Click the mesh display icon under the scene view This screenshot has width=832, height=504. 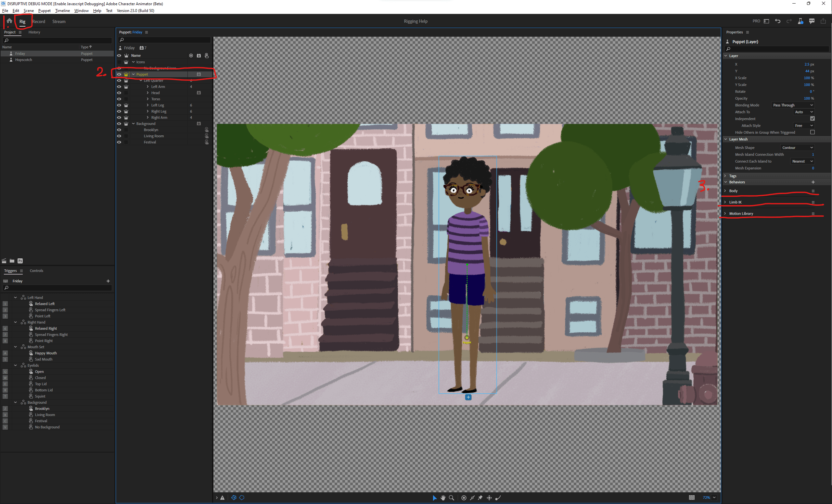(234, 498)
